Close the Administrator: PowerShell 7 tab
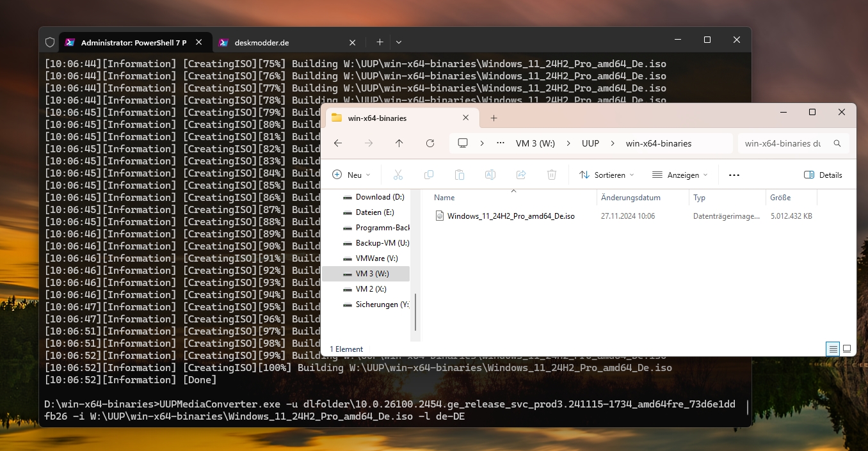This screenshot has width=868, height=451. [199, 43]
